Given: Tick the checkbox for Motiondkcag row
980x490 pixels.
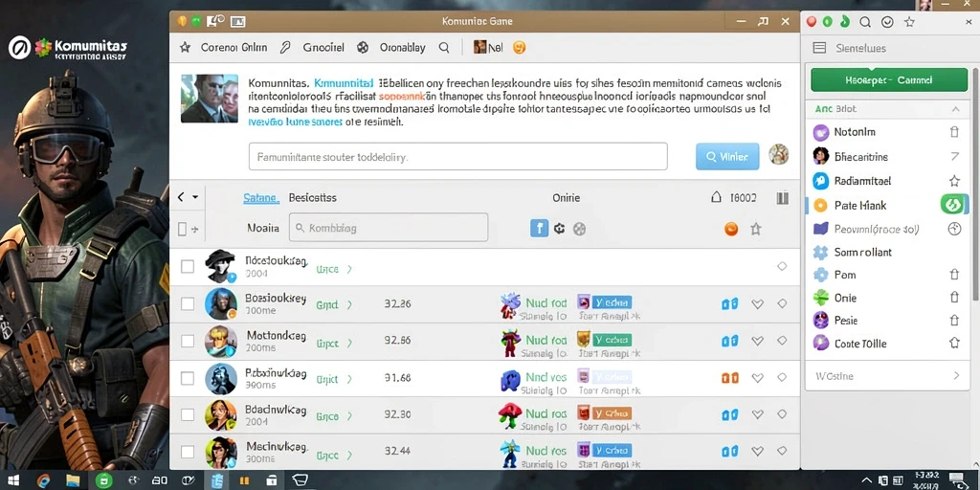Looking at the screenshot, I should (x=187, y=342).
